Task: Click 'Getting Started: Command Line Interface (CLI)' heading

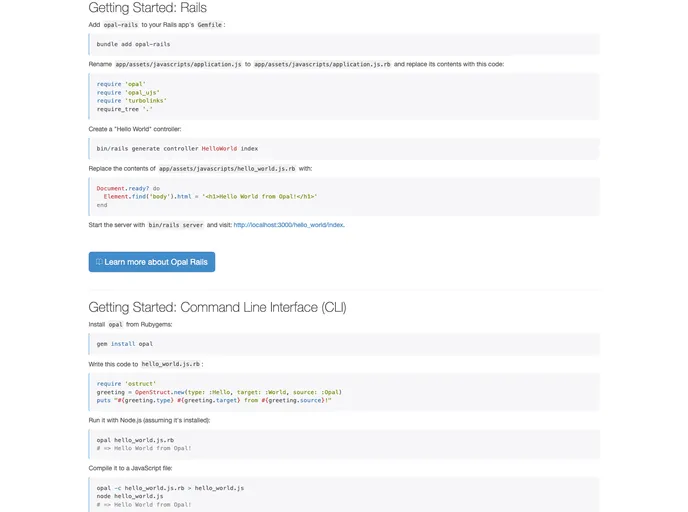Action: (x=217, y=307)
